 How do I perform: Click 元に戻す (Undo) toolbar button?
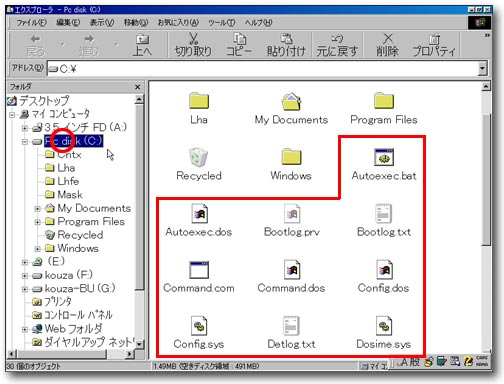pos(337,44)
